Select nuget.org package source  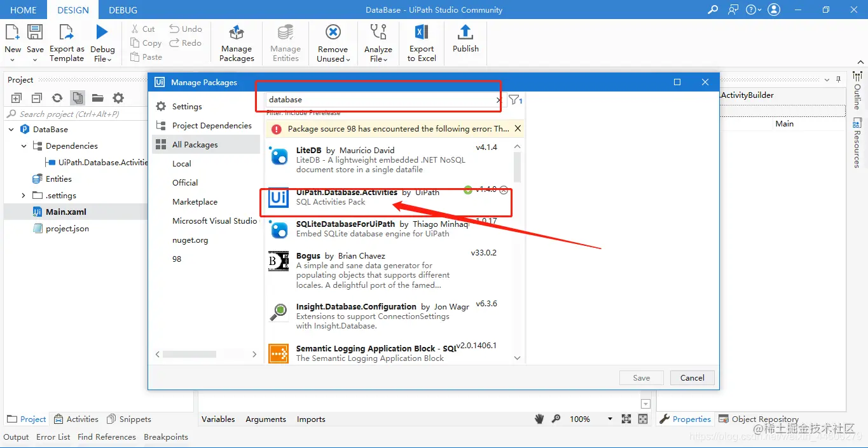190,240
